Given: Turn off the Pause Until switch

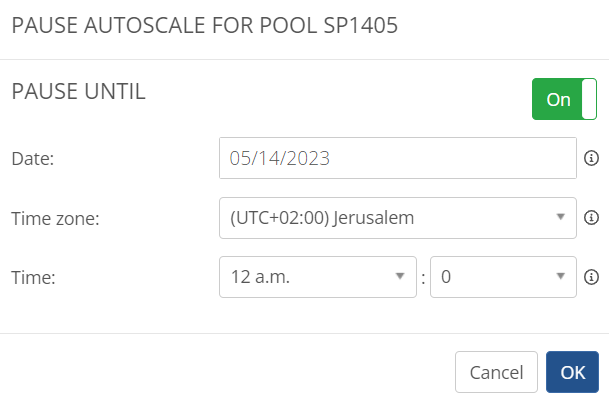Looking at the screenshot, I should (x=564, y=99).
